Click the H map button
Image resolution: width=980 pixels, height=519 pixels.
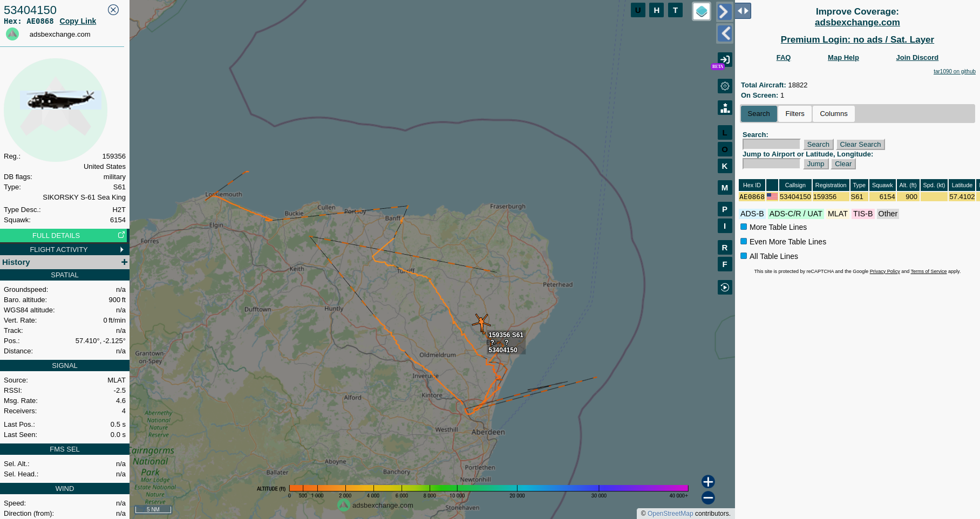click(x=657, y=10)
